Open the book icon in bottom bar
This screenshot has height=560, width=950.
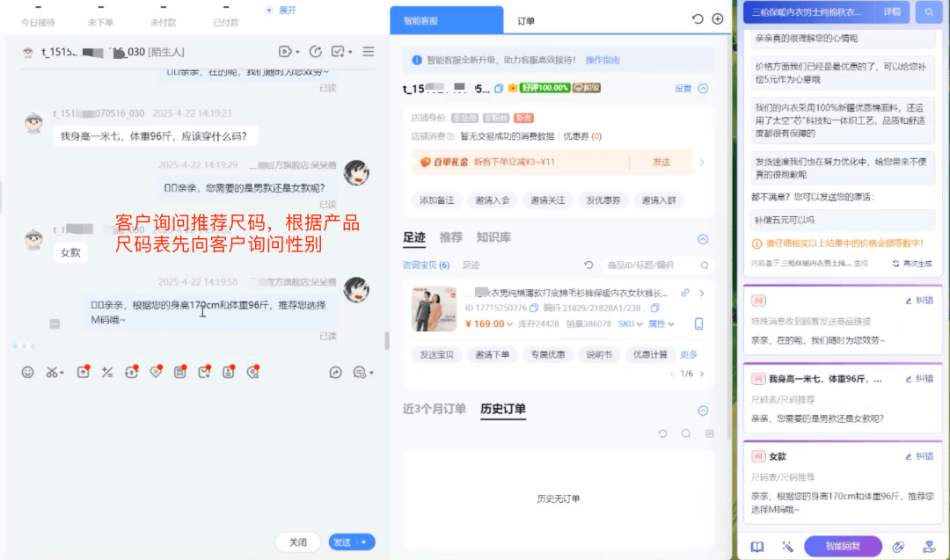pyautogui.click(x=756, y=546)
